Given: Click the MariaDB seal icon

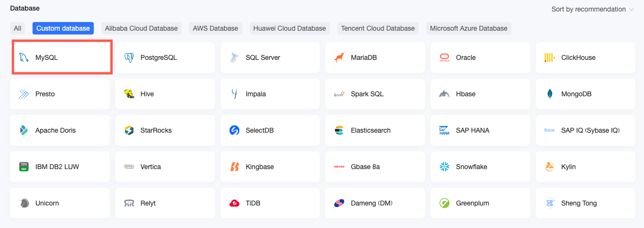Looking at the screenshot, I should tap(339, 57).
